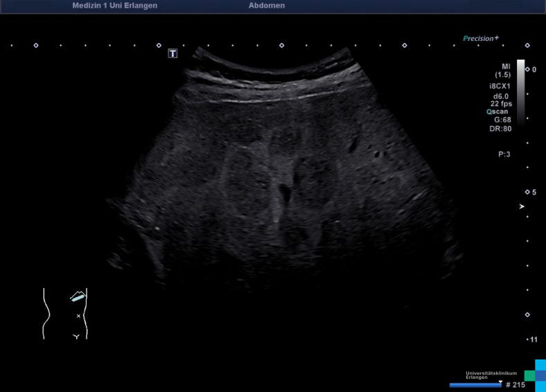Viewport: 546px width, 392px height.
Task: Click the G:68 gain value
Action: click(x=502, y=120)
